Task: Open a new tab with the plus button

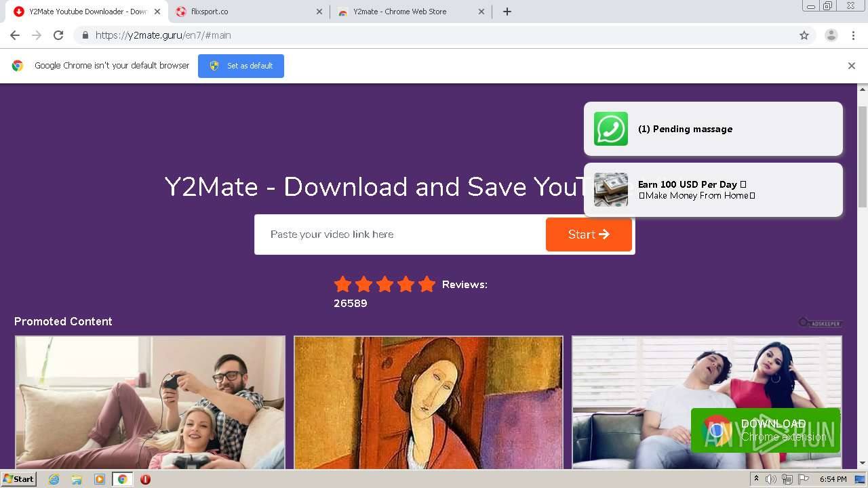Action: (507, 12)
